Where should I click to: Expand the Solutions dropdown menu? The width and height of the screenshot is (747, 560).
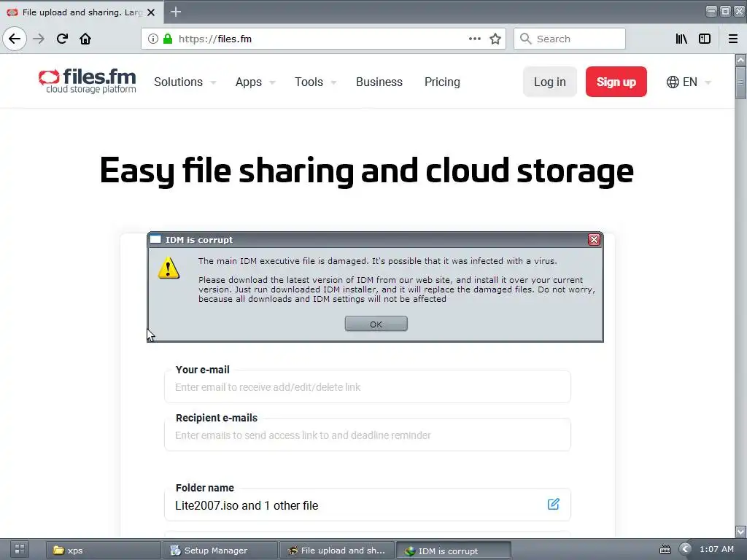pos(185,82)
